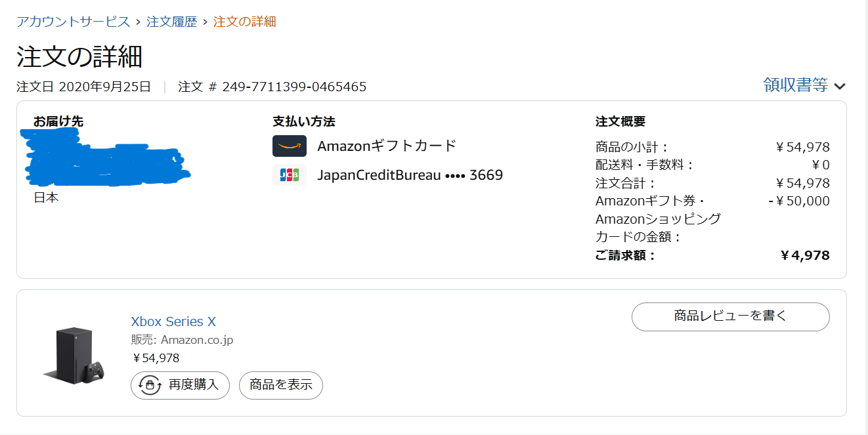
Task: Click the chevron arrow beside 領収書等
Action: [839, 86]
